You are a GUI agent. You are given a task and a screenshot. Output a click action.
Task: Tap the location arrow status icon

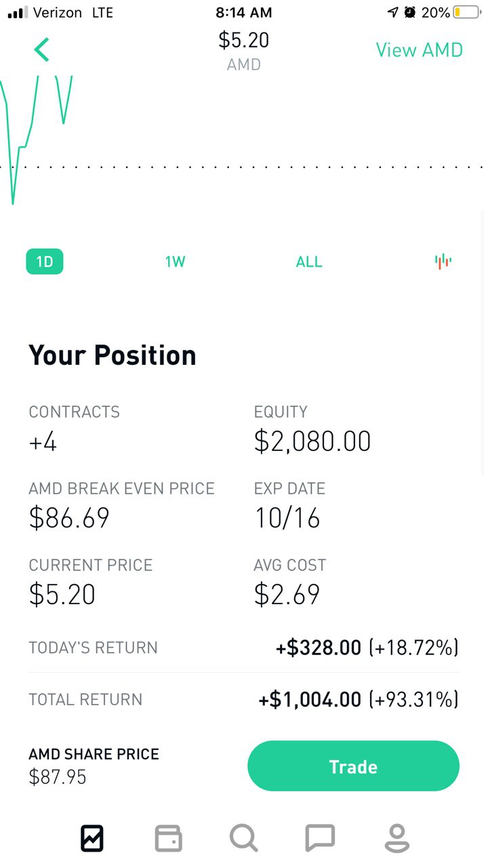tap(392, 12)
